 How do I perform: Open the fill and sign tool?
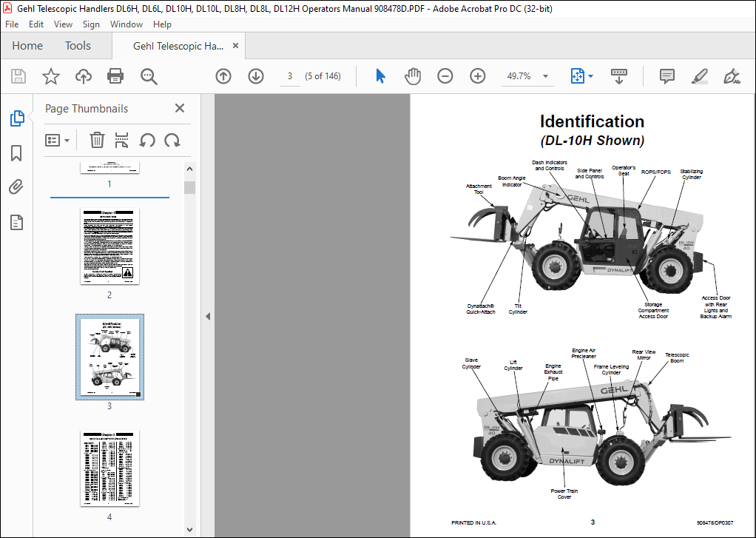click(732, 76)
